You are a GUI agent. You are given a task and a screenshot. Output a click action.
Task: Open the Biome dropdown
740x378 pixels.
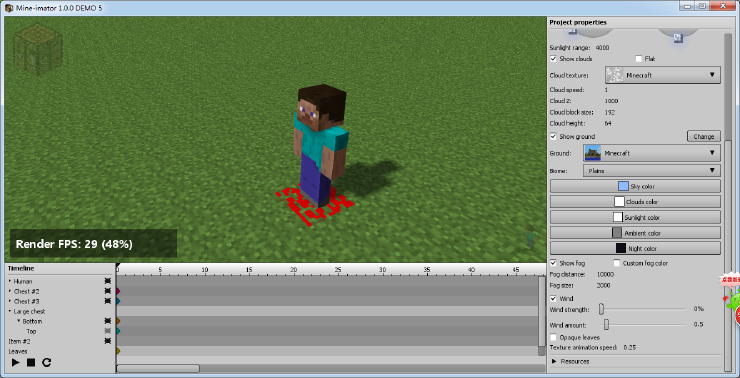tap(652, 170)
